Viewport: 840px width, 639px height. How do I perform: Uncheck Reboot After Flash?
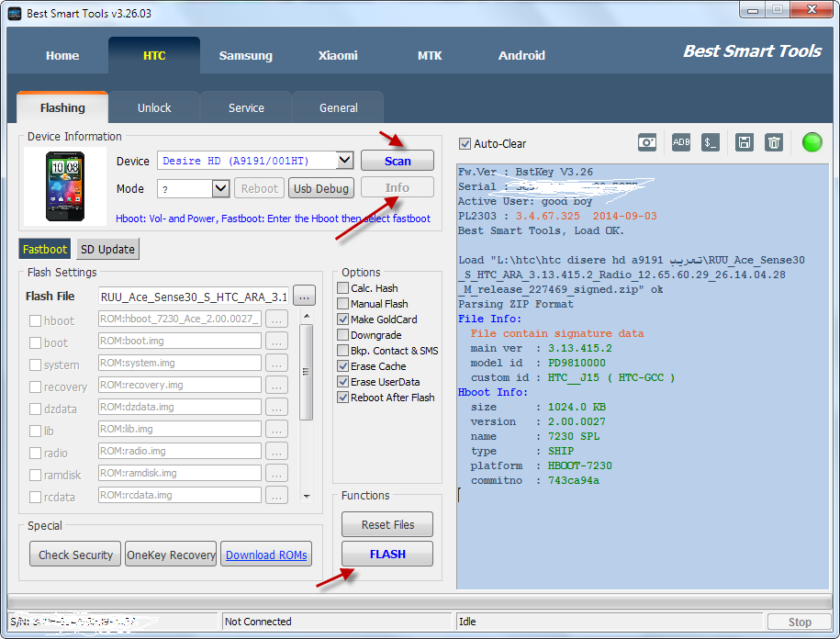pos(342,398)
